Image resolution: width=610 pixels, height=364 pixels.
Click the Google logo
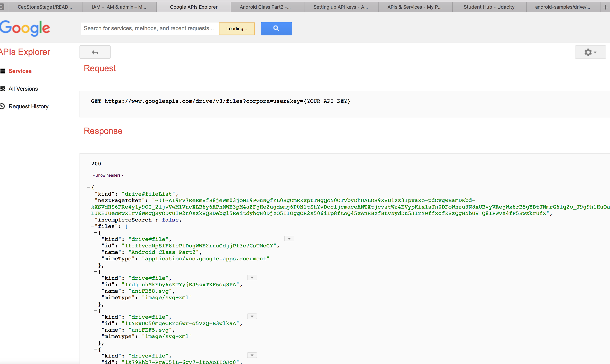(25, 28)
